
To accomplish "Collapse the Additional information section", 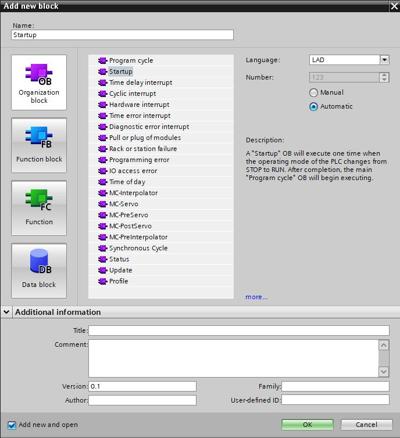I will pyautogui.click(x=6, y=312).
